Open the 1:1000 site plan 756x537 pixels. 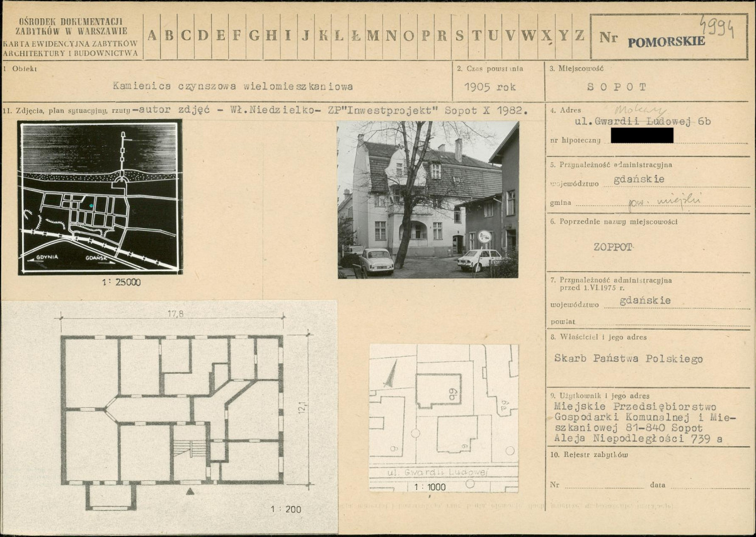coord(444,417)
